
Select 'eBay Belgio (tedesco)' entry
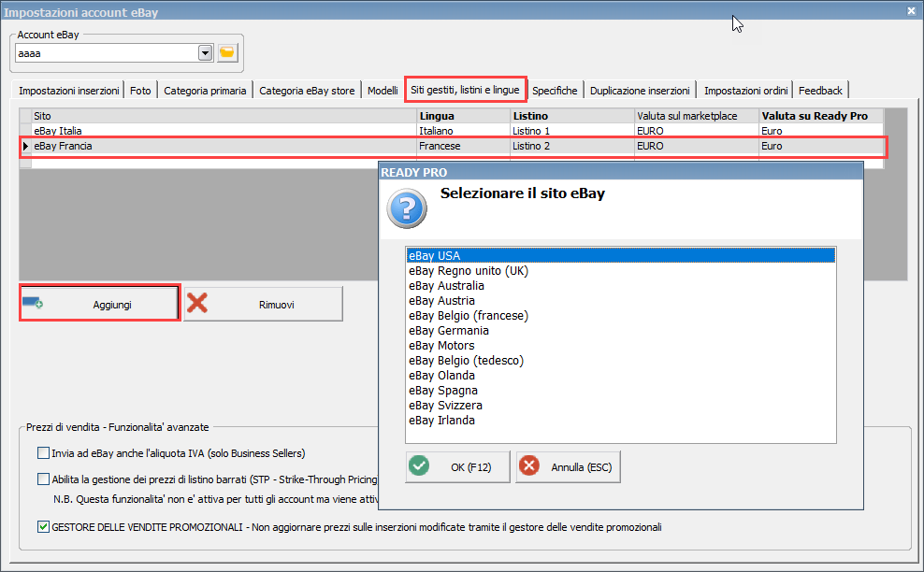coord(620,361)
